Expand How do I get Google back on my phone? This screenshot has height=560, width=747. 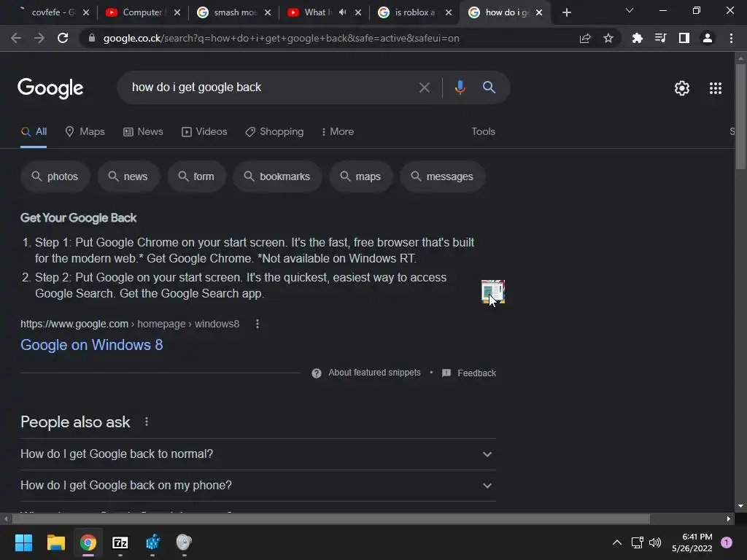coord(258,485)
